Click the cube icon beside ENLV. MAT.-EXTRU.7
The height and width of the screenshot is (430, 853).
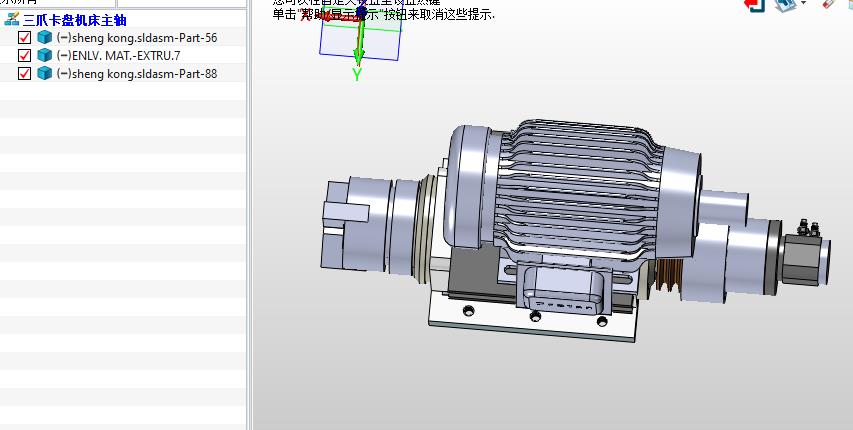coord(45,55)
